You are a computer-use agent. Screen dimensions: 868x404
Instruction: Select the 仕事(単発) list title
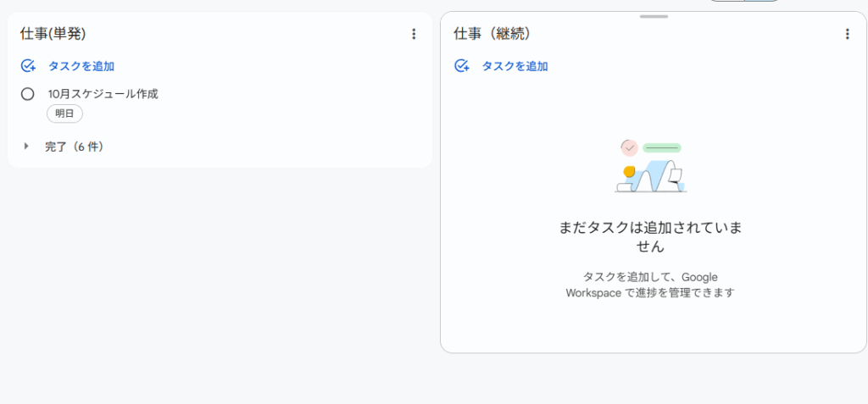click(53, 34)
